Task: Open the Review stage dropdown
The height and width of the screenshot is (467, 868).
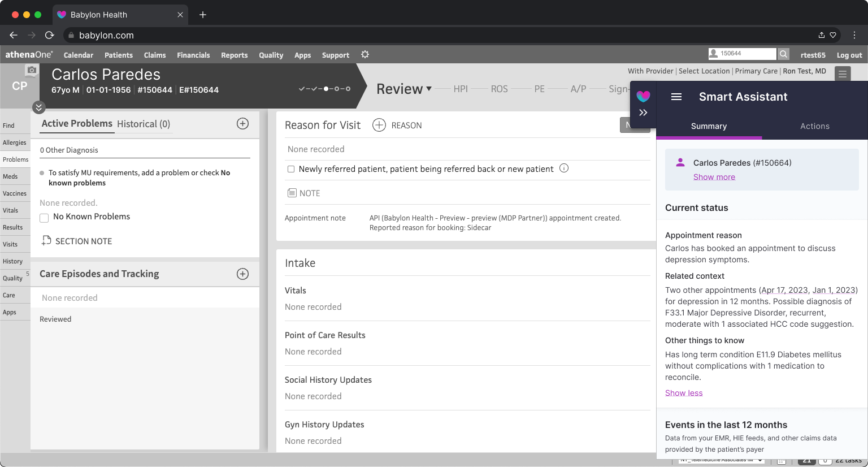Action: (404, 89)
